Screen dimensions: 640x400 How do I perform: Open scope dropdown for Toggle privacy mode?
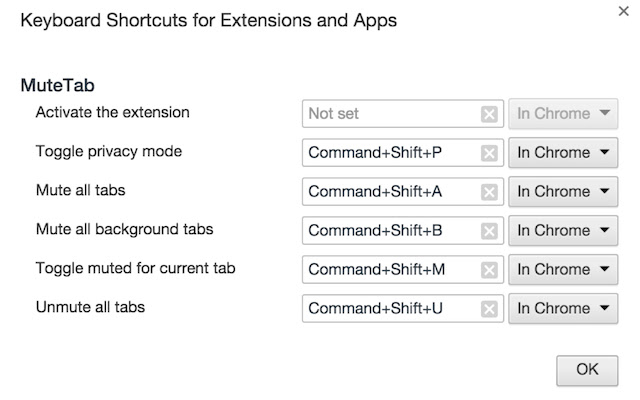[x=563, y=153]
